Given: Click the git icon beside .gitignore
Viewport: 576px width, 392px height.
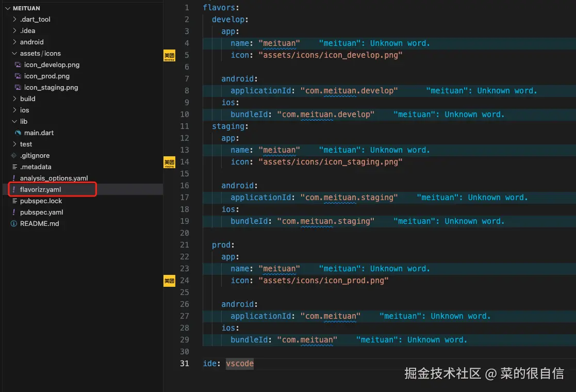Looking at the screenshot, I should [14, 155].
